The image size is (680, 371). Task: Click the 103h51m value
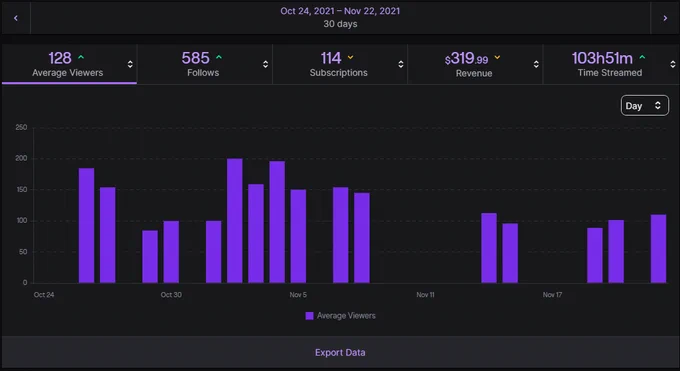pos(602,58)
